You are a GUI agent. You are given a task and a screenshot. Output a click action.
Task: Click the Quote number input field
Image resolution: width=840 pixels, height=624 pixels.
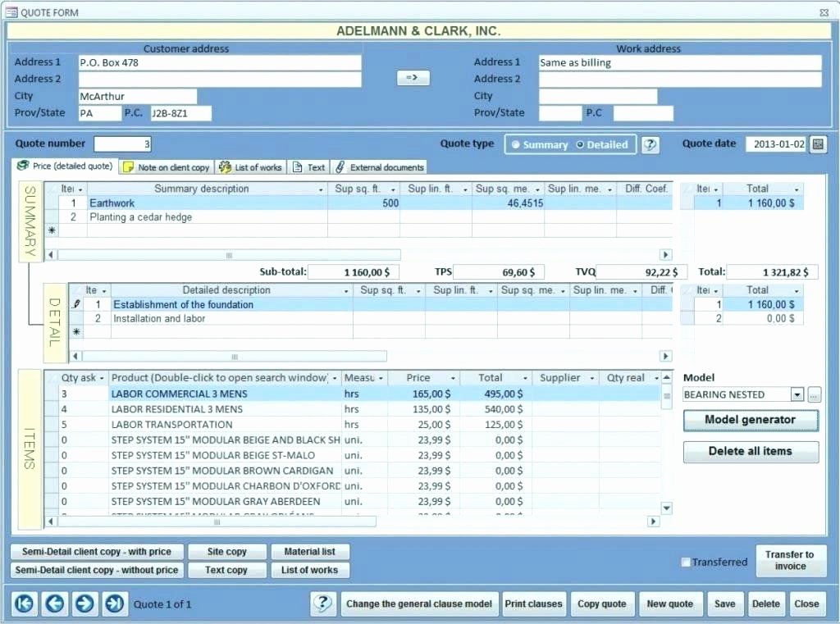121,143
